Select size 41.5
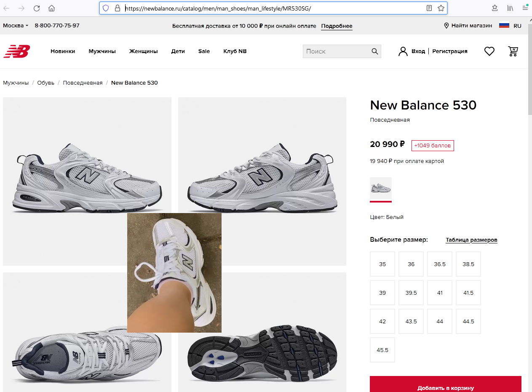Screen dimensions: 532x392 coord(468,293)
